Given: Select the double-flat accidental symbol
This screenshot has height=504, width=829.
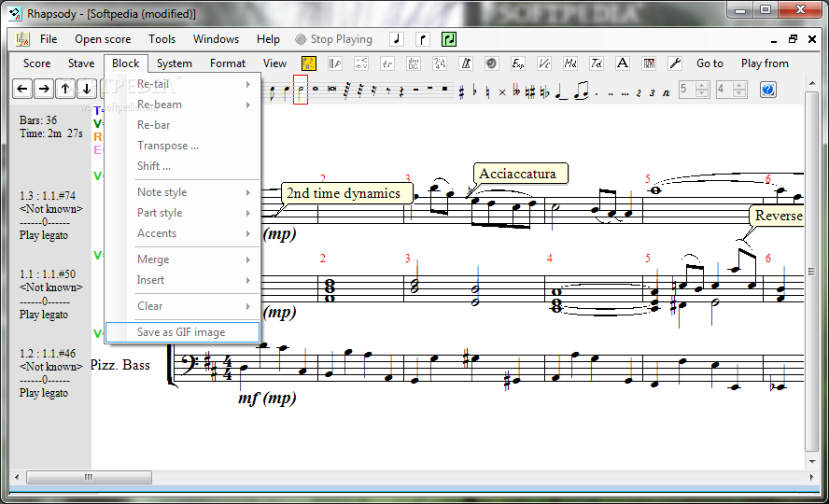Looking at the screenshot, I should click(x=516, y=91).
